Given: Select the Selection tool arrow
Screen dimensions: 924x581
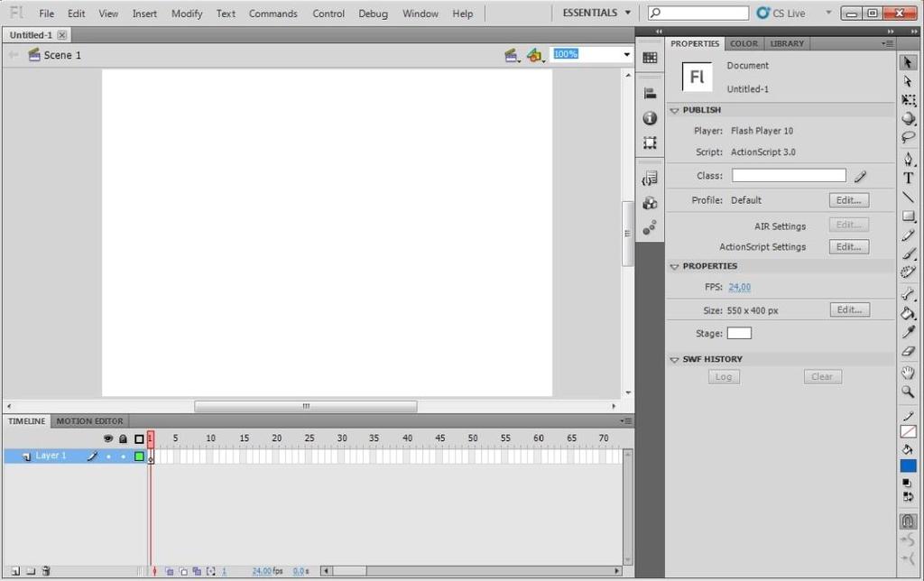Looking at the screenshot, I should (x=908, y=62).
